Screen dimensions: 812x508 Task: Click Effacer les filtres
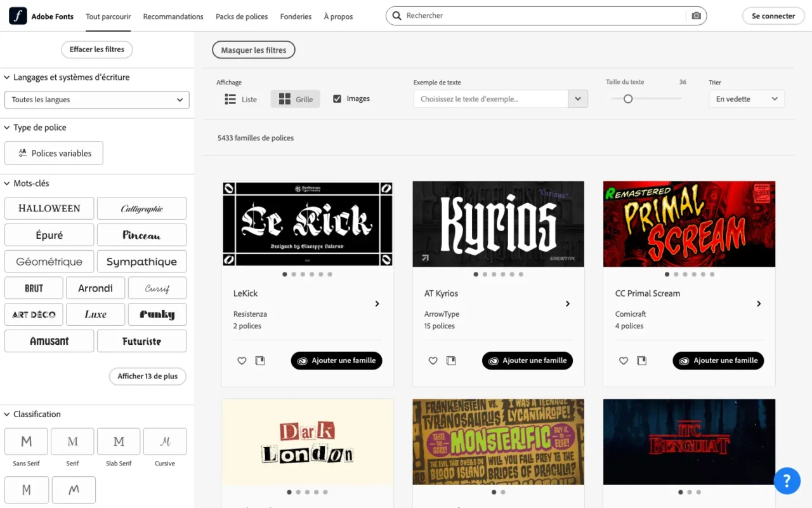click(x=97, y=50)
